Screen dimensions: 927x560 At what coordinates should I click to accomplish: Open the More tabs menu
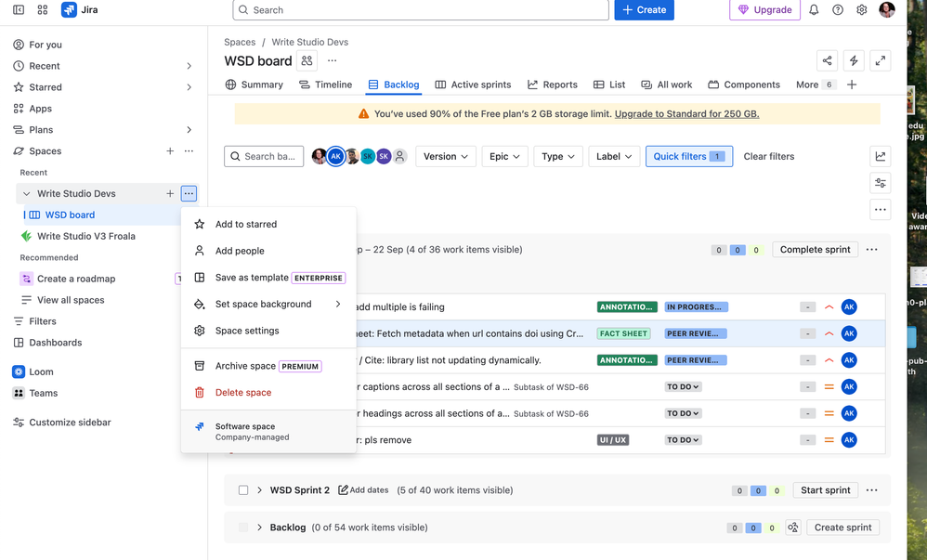coord(816,85)
